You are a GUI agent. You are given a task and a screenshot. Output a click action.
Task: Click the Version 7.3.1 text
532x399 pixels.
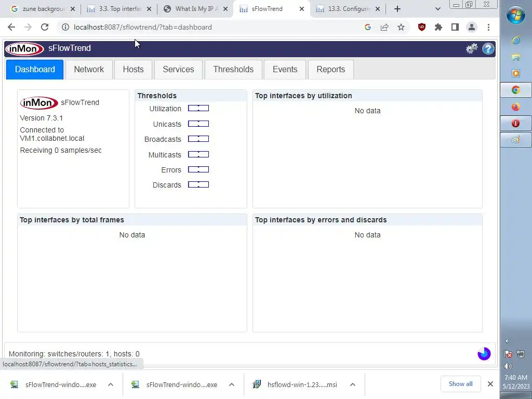pos(42,118)
